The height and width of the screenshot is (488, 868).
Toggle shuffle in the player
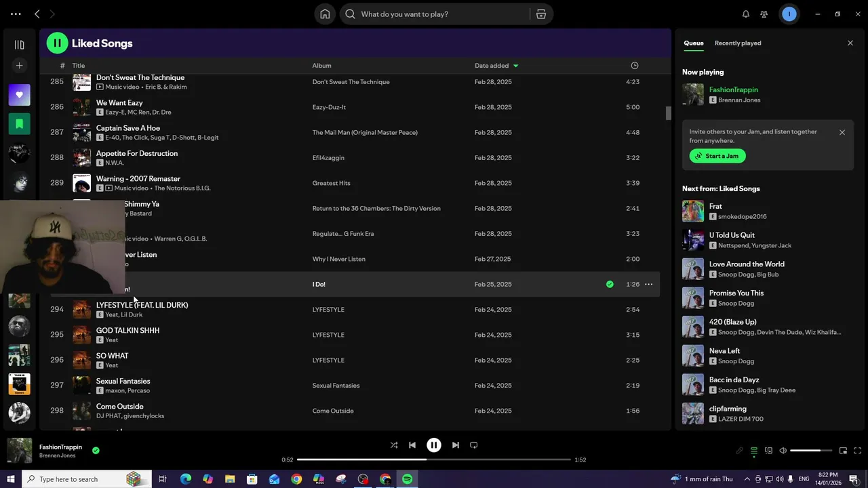(394, 445)
